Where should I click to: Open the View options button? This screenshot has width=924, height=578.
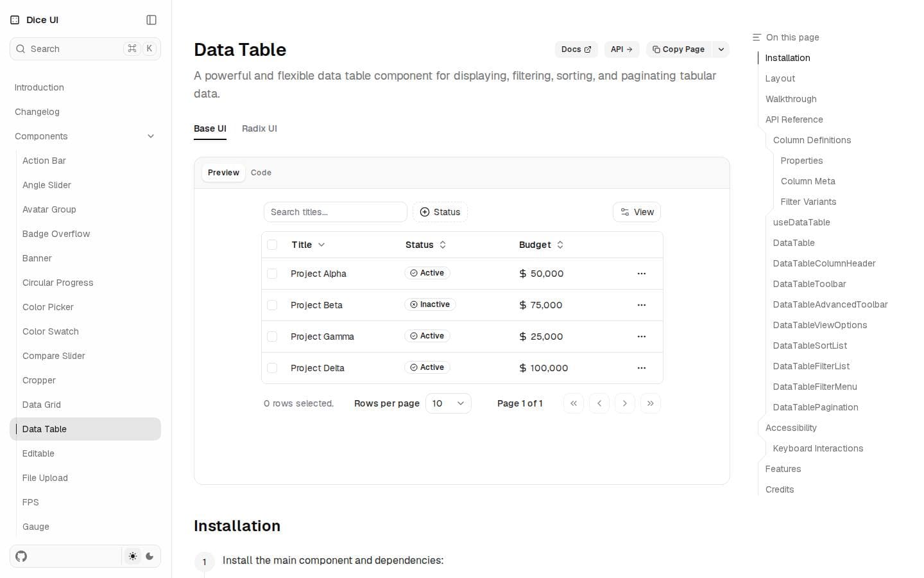637,212
